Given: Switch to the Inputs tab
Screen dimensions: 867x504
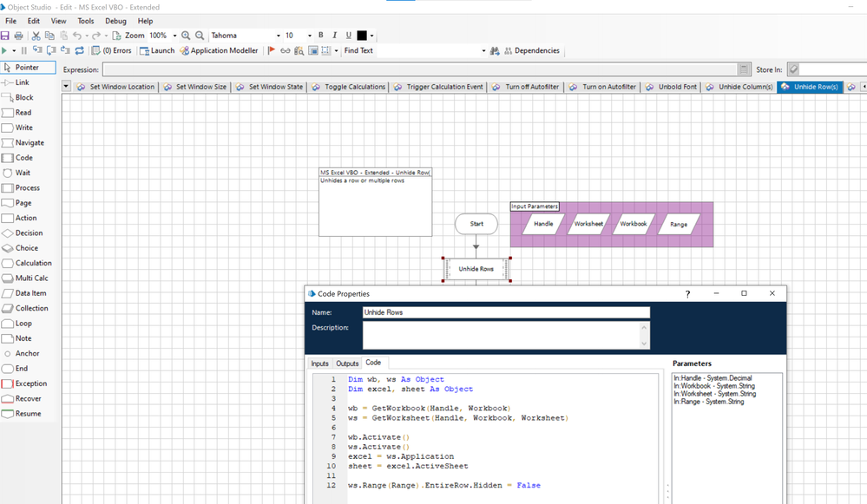Looking at the screenshot, I should pyautogui.click(x=319, y=363).
